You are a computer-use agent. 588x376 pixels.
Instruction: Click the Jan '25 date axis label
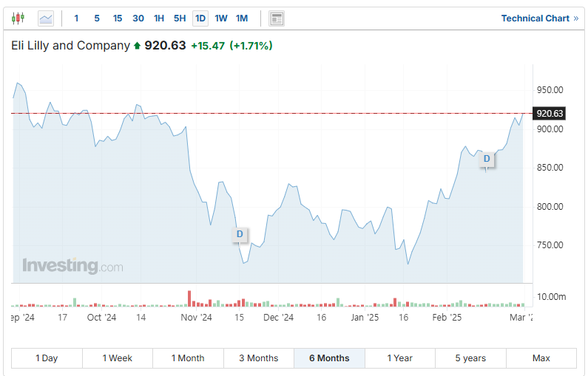click(365, 318)
